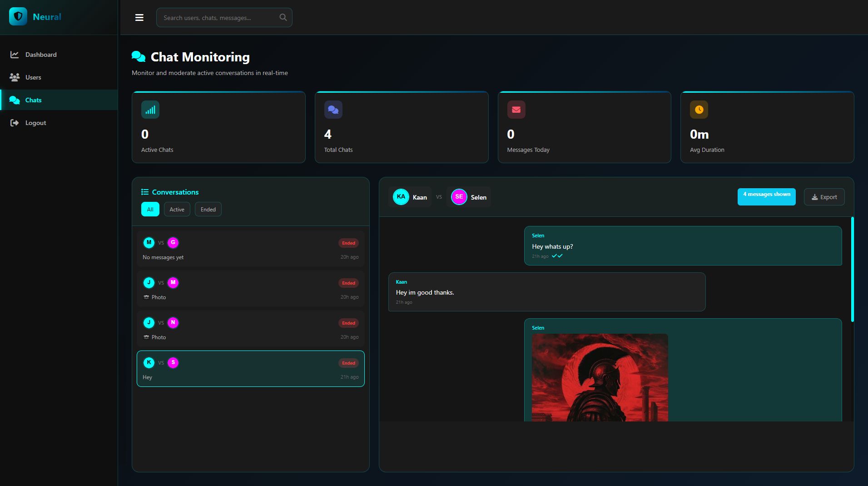
Task: Click the Active Chats signal icon
Action: (150, 110)
